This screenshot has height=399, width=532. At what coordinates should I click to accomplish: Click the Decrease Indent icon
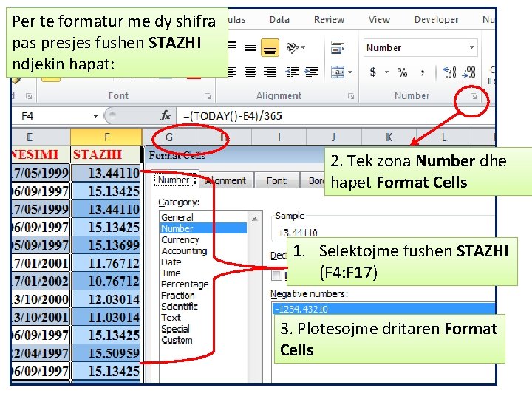pyautogui.click(x=292, y=72)
